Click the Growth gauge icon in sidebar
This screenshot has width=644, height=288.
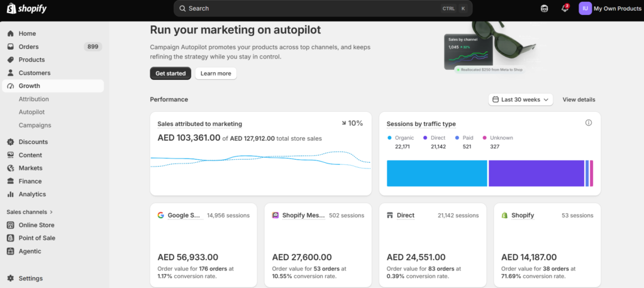(11, 86)
